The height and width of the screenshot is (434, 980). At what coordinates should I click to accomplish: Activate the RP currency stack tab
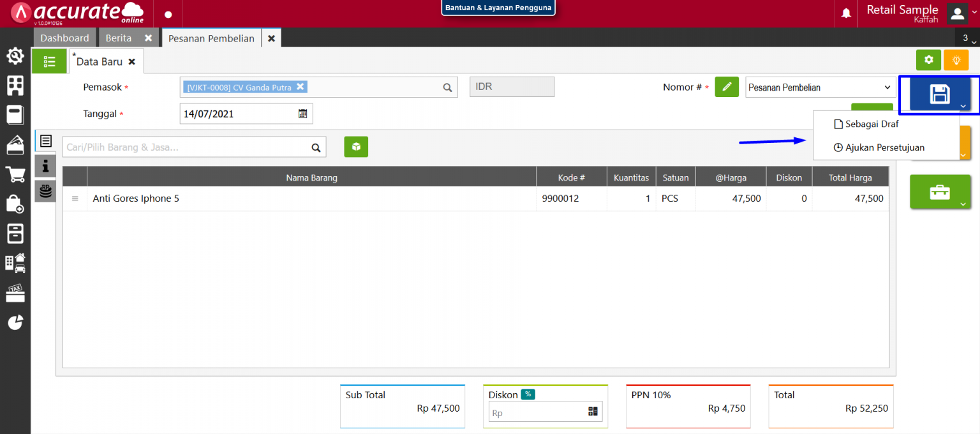(x=45, y=190)
